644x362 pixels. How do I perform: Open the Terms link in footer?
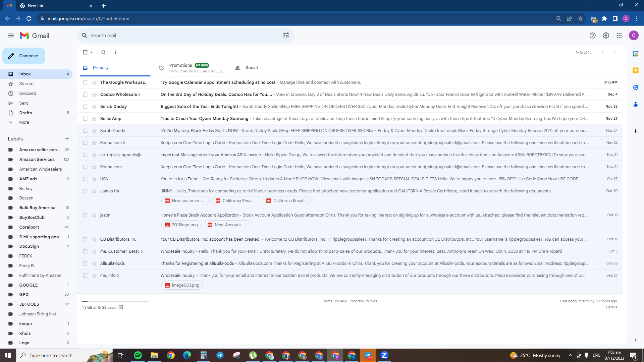click(327, 301)
